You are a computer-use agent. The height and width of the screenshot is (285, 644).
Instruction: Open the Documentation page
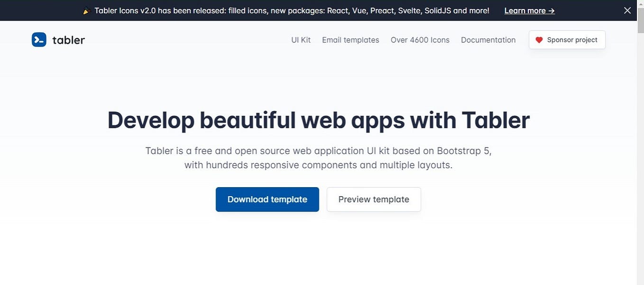click(x=488, y=40)
